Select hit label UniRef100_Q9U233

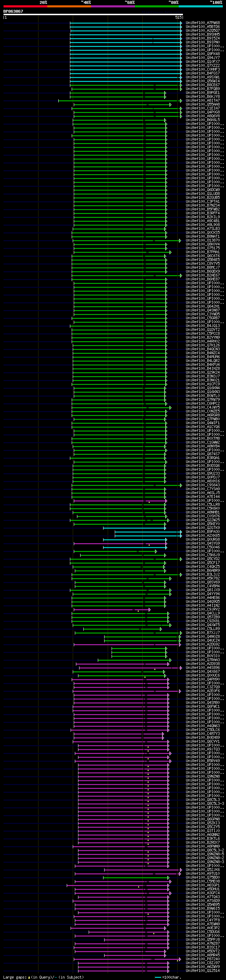203,474
